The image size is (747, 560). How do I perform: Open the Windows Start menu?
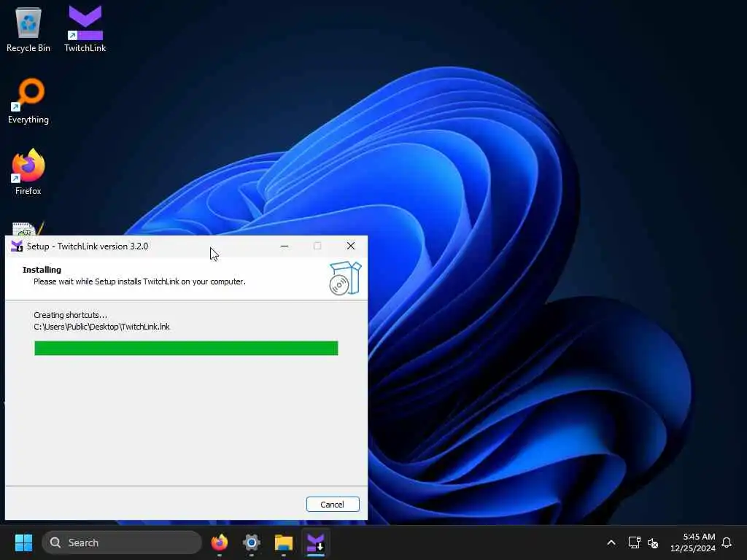coord(23,542)
